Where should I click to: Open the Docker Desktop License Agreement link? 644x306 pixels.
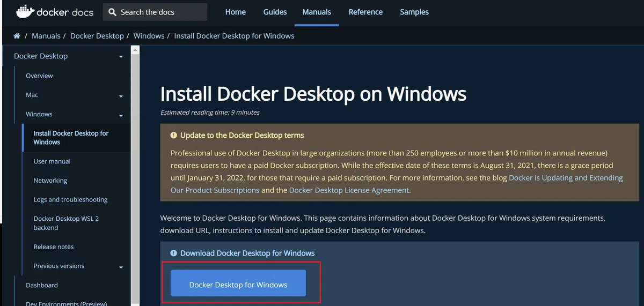[x=349, y=190]
